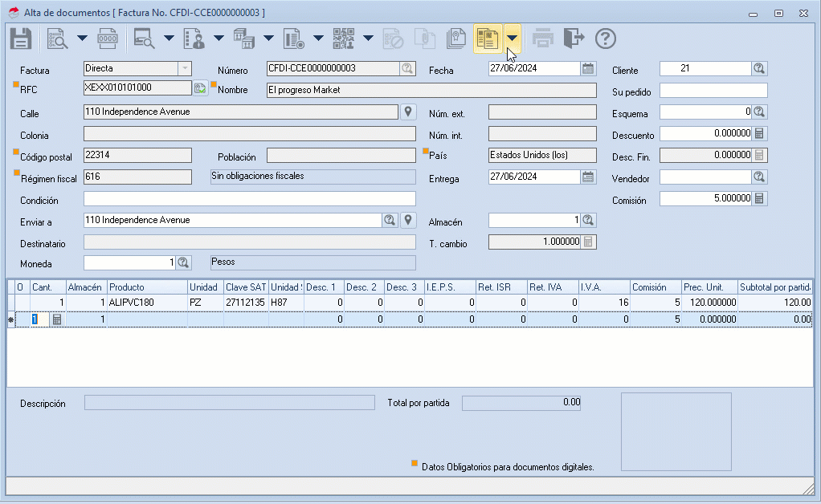Open the calculator icon next to Descuento
Viewport: 821px width, 504px height.
point(759,133)
